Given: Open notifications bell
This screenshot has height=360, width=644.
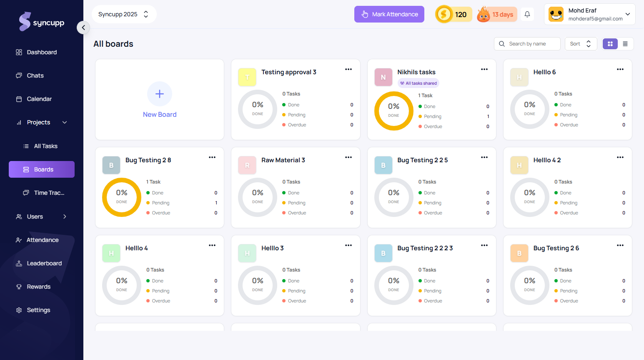Looking at the screenshot, I should (527, 14).
